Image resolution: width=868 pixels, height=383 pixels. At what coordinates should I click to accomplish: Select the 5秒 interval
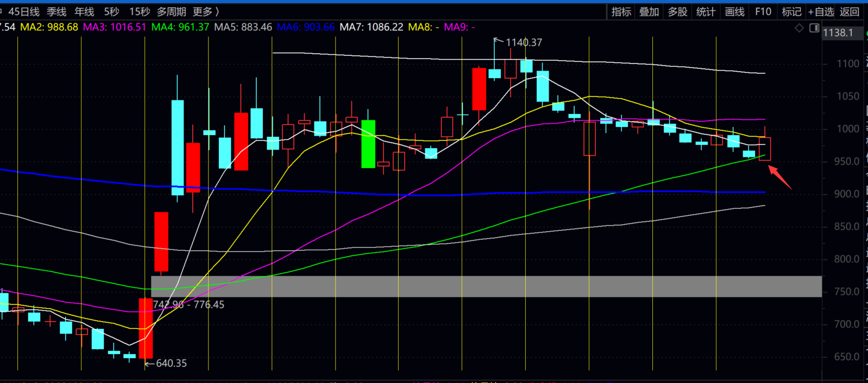click(x=111, y=11)
